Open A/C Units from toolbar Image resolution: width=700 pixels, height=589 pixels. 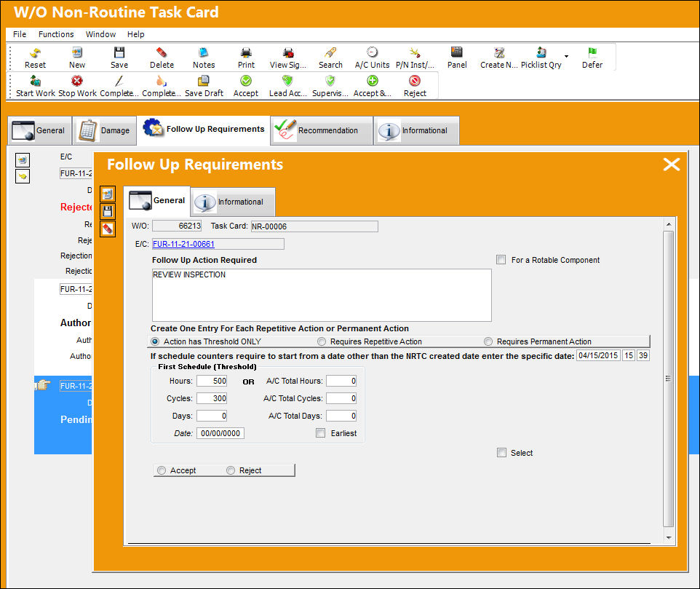(x=372, y=53)
